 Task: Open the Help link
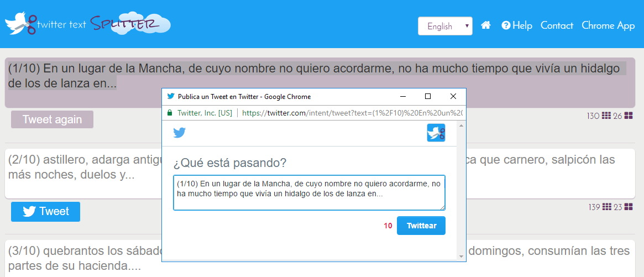517,25
